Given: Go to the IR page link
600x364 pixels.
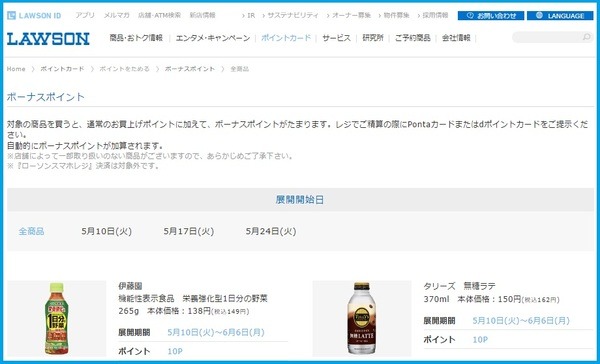Looking at the screenshot, I should [251, 15].
